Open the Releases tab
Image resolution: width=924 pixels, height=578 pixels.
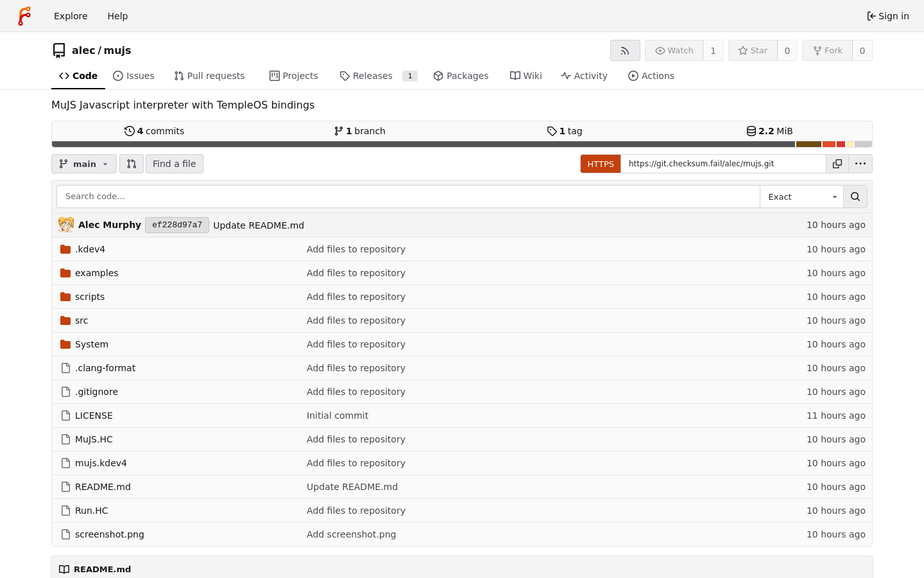379,76
